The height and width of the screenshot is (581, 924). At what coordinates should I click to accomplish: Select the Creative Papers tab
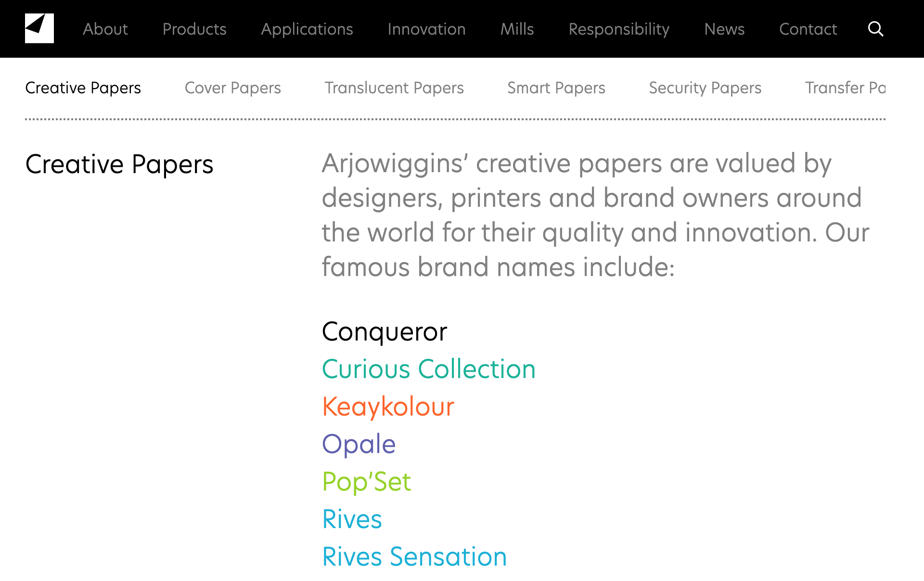[x=83, y=88]
